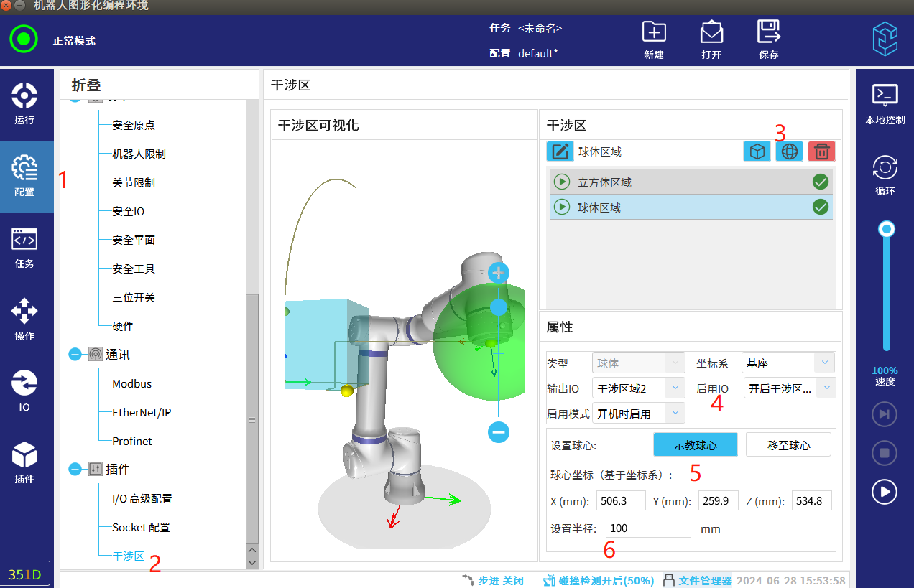
Task: Click the 新建 new task icon
Action: click(653, 32)
